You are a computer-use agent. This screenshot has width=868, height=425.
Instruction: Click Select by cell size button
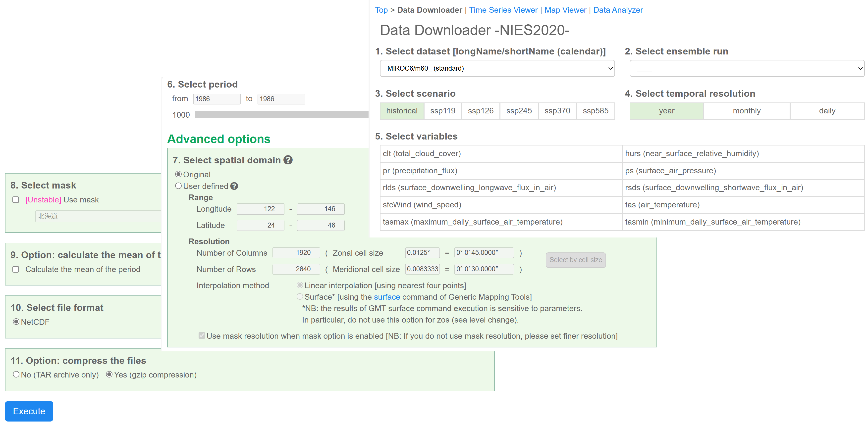(x=576, y=260)
